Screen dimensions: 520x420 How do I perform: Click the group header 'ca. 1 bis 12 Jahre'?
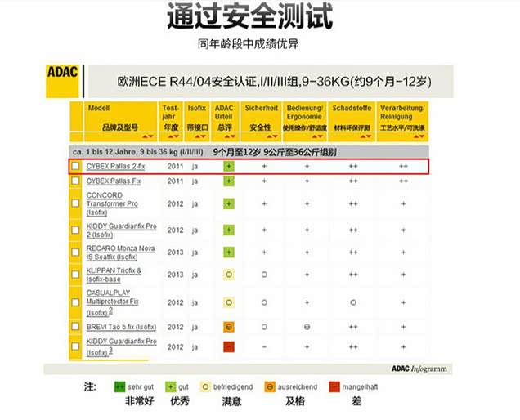138,152
